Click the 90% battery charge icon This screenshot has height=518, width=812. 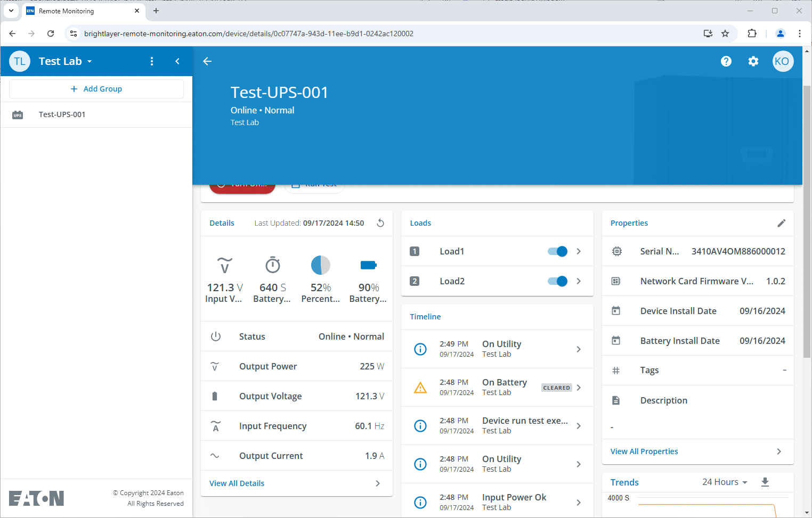pyautogui.click(x=369, y=265)
